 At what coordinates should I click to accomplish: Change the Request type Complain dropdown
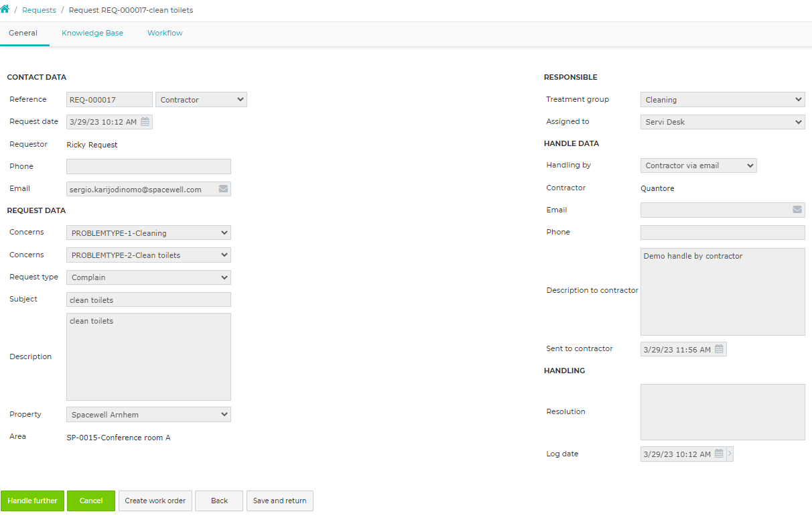point(149,277)
